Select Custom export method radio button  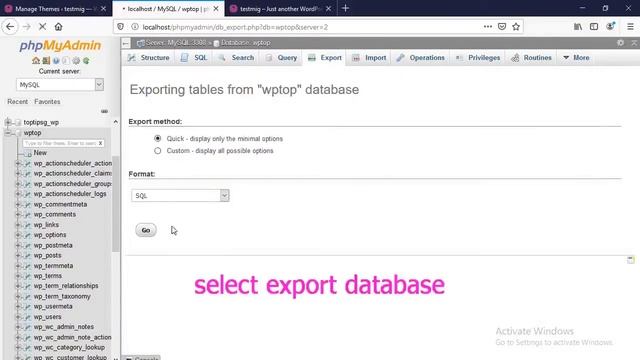click(x=158, y=151)
